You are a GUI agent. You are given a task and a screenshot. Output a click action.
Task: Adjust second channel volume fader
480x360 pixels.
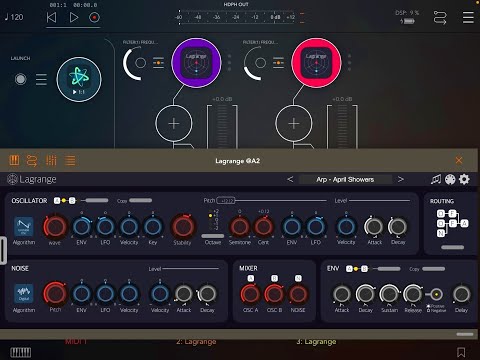342,126
